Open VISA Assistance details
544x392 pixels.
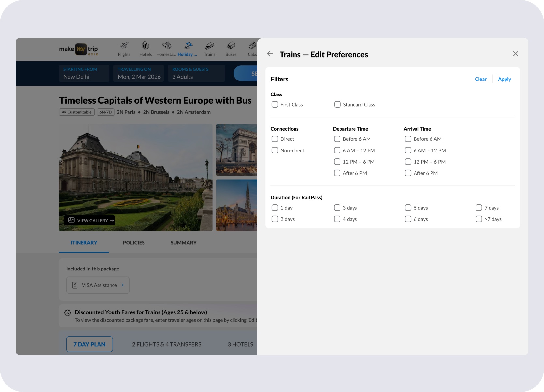click(98, 285)
